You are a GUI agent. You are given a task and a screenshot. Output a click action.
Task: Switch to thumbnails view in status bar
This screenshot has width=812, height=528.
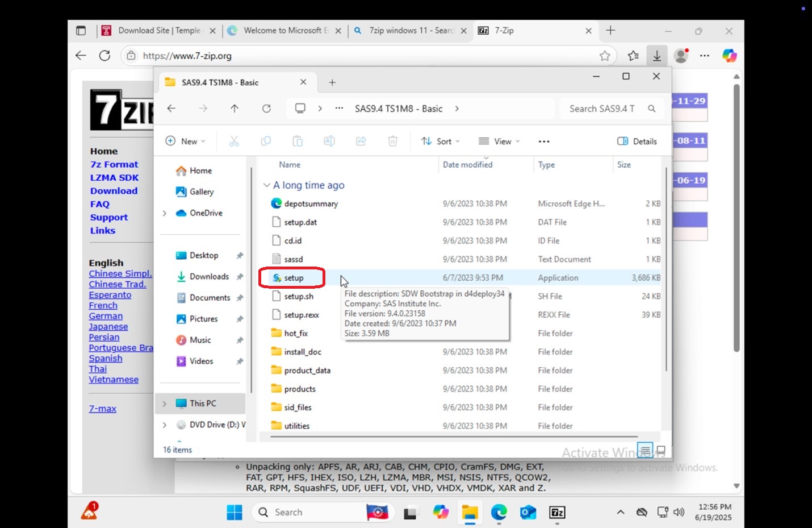[x=660, y=450]
